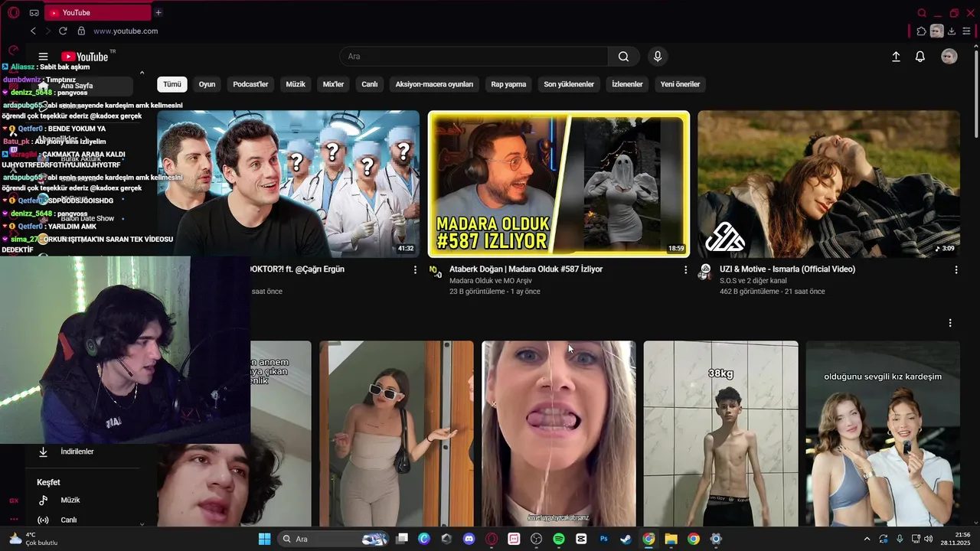Select the Yeni öneriler chip
This screenshot has width=980, height=551.
pos(680,84)
